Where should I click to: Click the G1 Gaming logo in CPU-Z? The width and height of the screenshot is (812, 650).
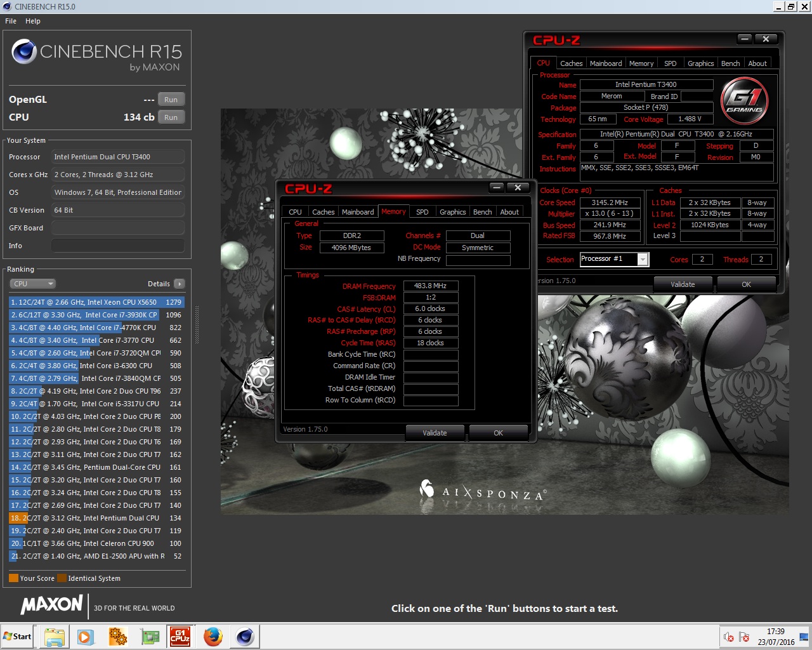pyautogui.click(x=745, y=100)
